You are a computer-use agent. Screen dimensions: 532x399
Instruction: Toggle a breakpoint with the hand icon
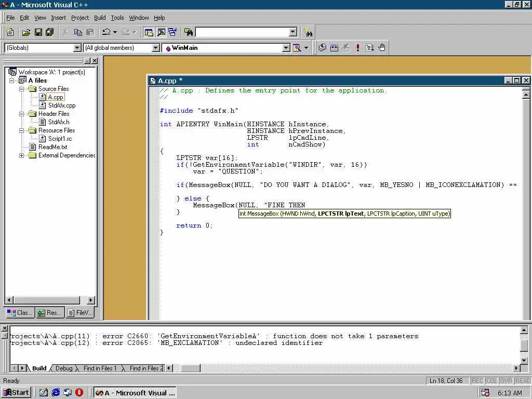pos(382,48)
